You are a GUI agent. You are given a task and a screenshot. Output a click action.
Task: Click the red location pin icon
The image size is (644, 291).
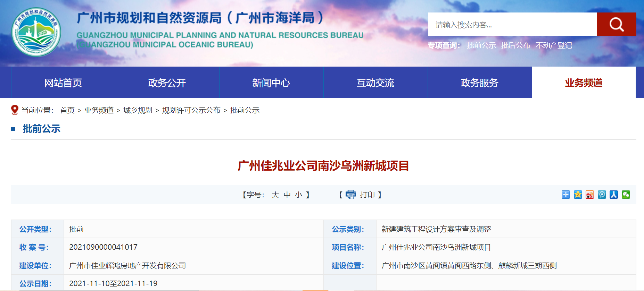[x=15, y=110]
